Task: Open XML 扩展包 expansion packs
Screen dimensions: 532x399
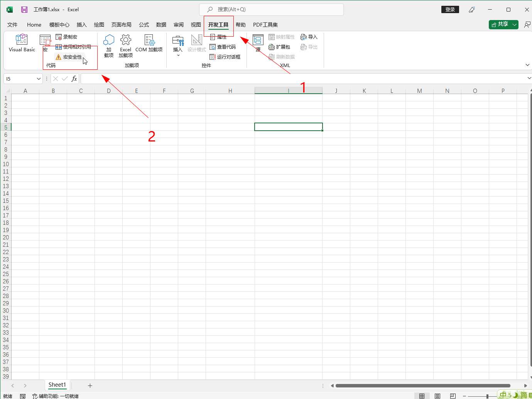Action: pyautogui.click(x=279, y=47)
